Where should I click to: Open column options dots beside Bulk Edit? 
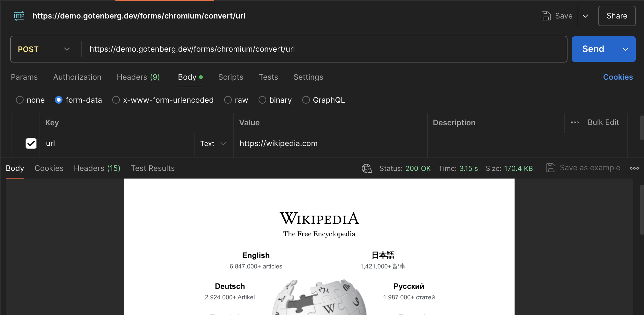574,123
